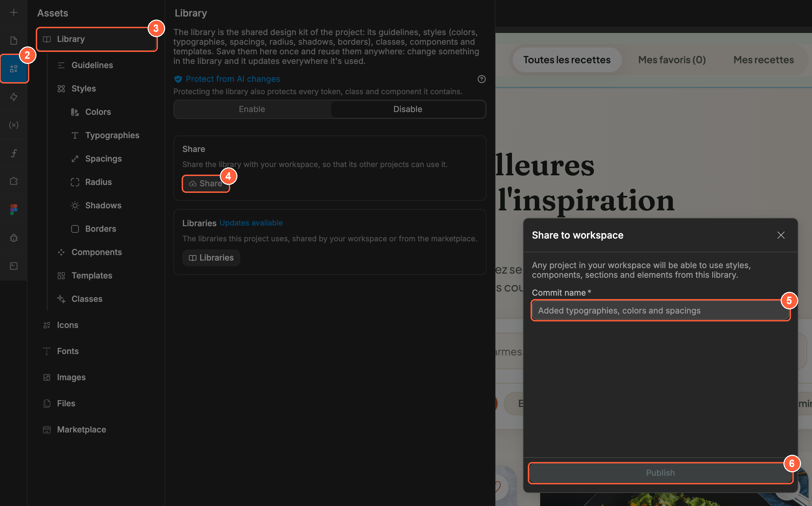Open Icons assets section

coord(67,325)
